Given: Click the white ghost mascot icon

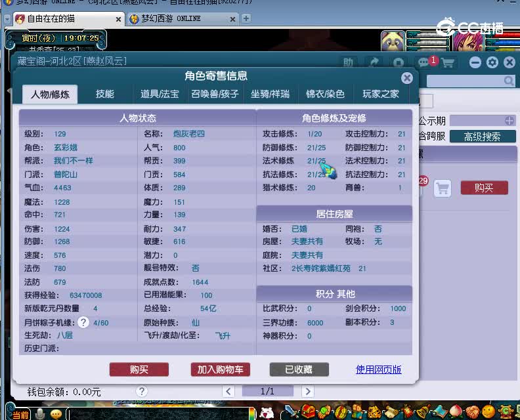Looking at the screenshot, I should 267,413.
